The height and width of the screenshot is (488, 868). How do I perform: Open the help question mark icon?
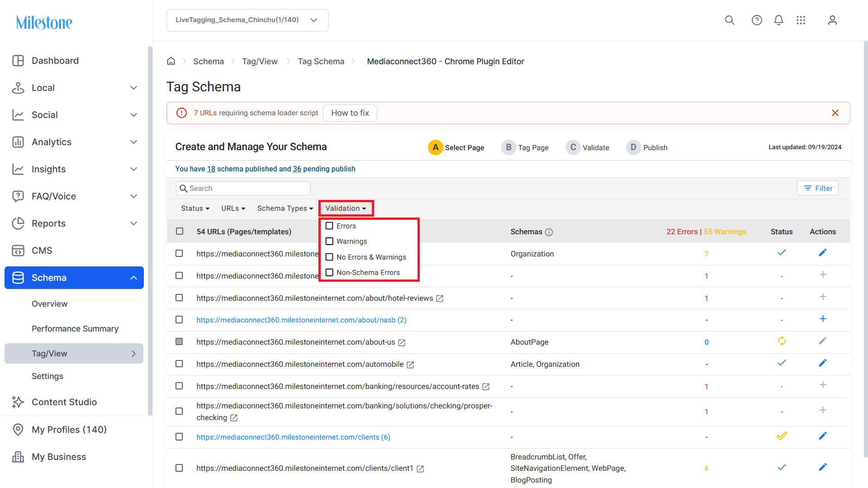(757, 20)
